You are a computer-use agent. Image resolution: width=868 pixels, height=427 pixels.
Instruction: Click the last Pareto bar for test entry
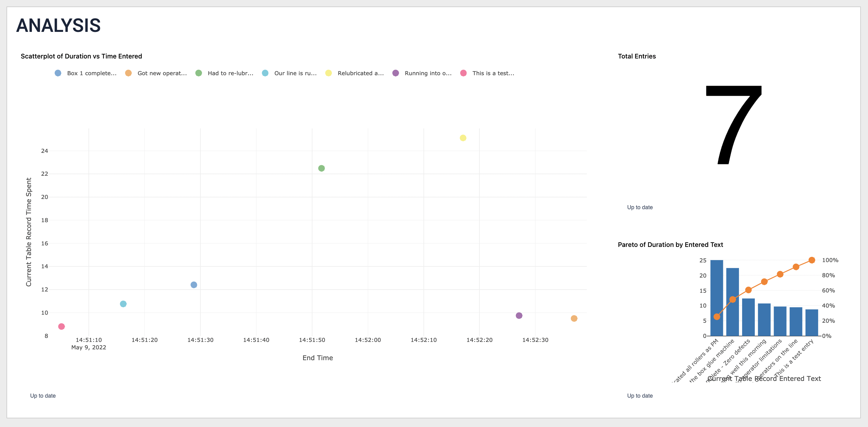(812, 322)
